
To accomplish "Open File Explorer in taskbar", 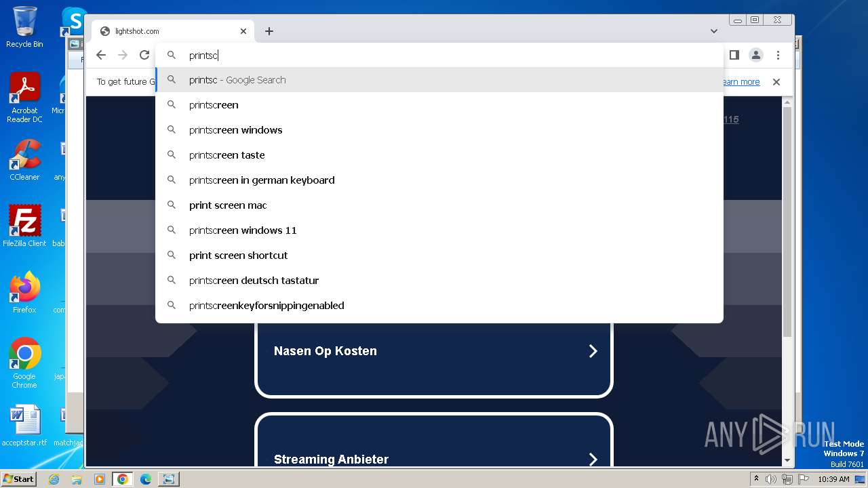I will click(77, 479).
